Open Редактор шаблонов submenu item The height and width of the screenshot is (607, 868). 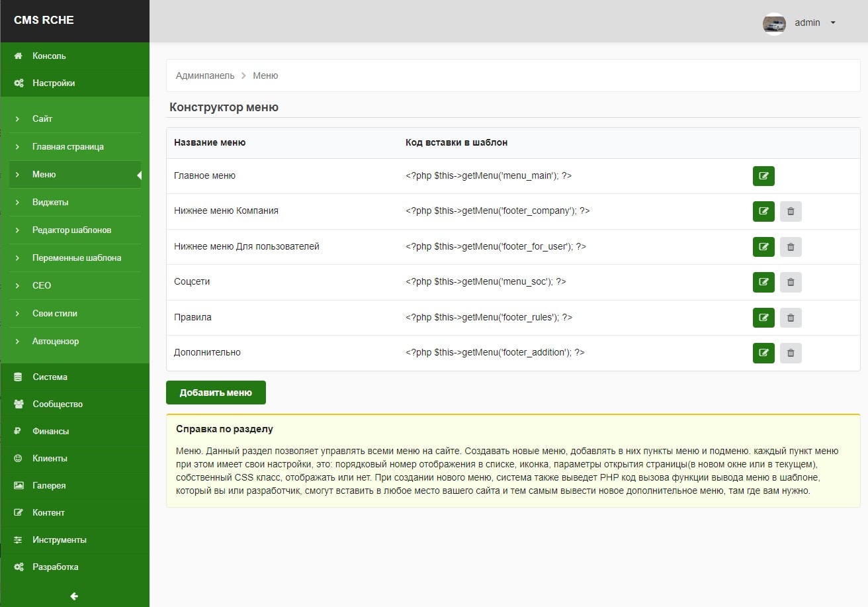pyautogui.click(x=71, y=230)
